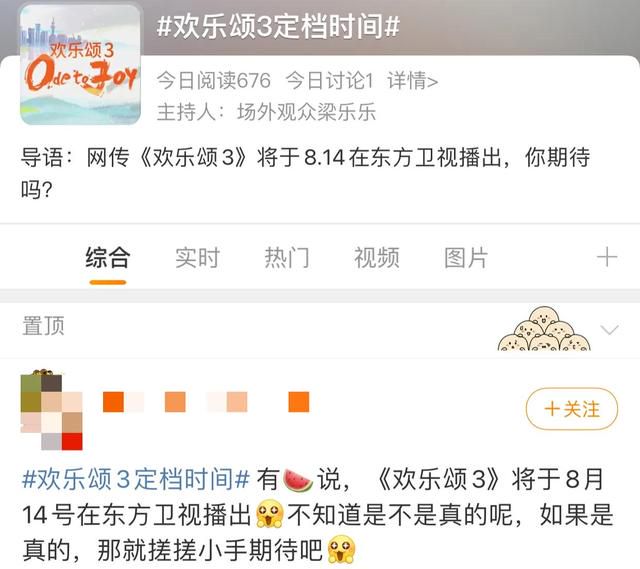Tap the surprised emoji ending the post

point(342,549)
